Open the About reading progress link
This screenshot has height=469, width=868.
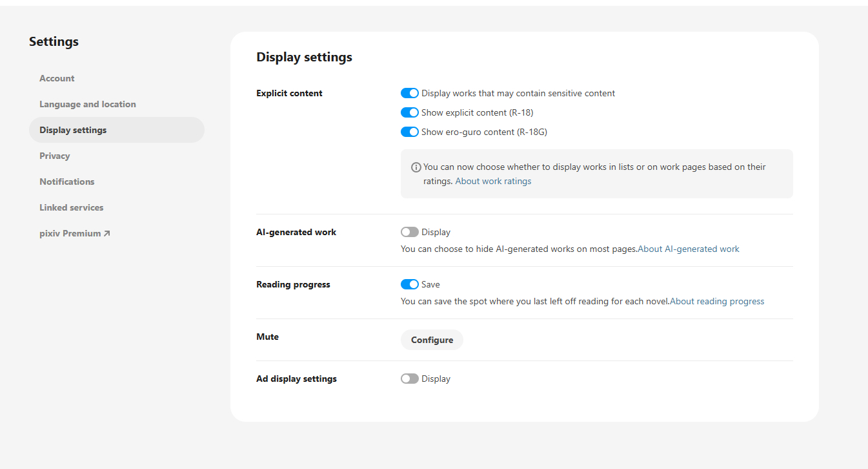pos(717,302)
